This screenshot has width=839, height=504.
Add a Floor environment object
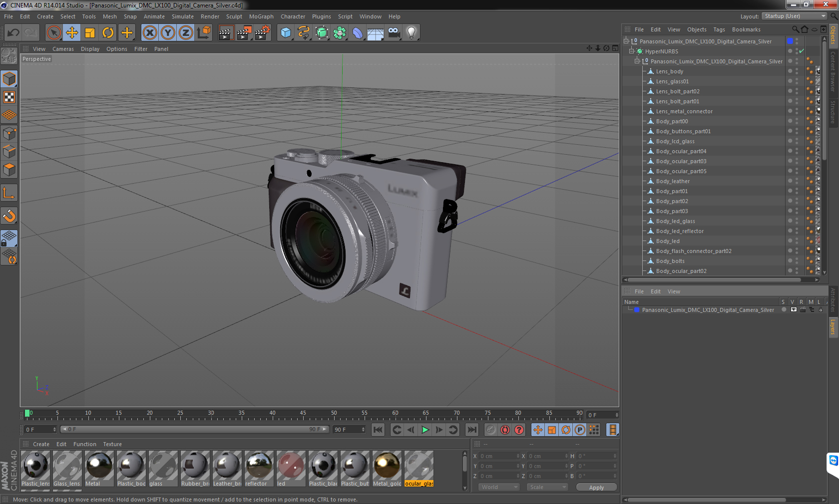pyautogui.click(x=376, y=33)
